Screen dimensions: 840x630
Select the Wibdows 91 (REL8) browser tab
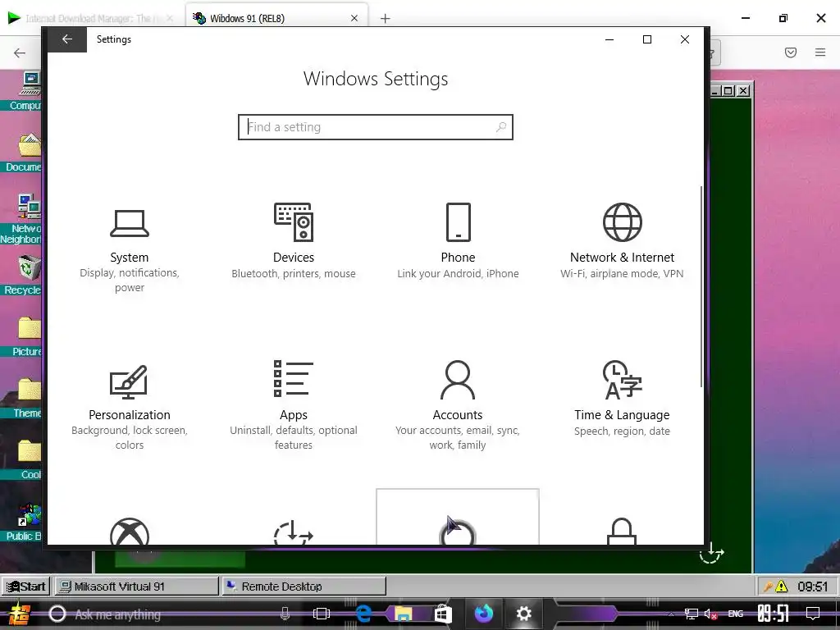click(276, 18)
